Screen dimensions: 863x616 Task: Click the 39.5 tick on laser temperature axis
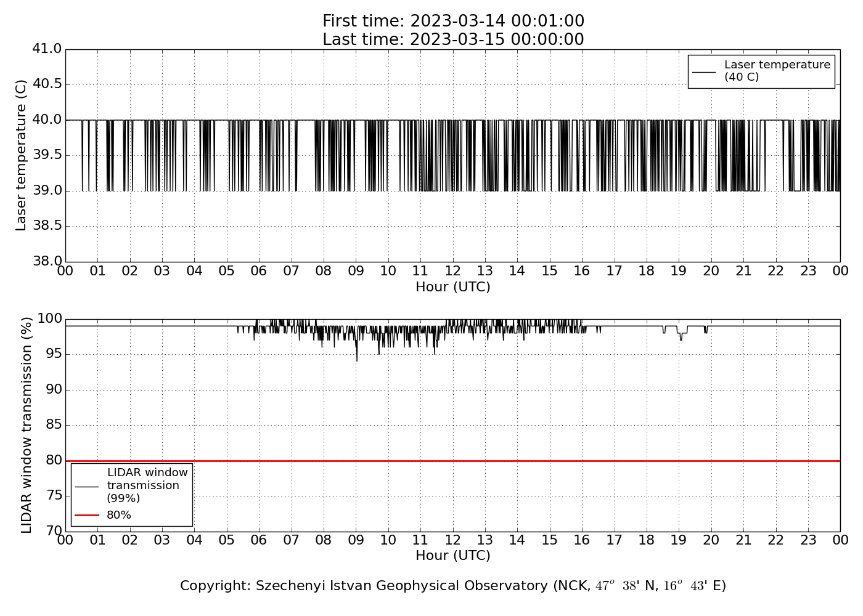pos(47,155)
